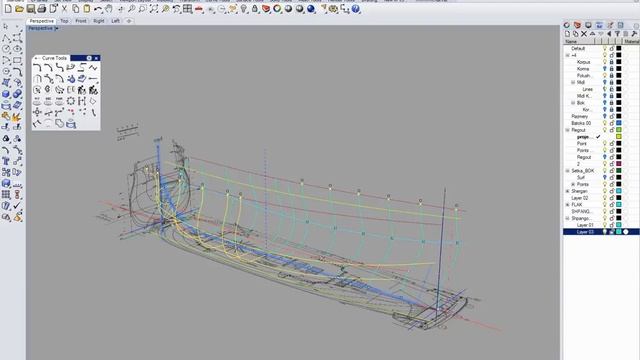Click the red car Set CPlane icon

pos(199,9)
